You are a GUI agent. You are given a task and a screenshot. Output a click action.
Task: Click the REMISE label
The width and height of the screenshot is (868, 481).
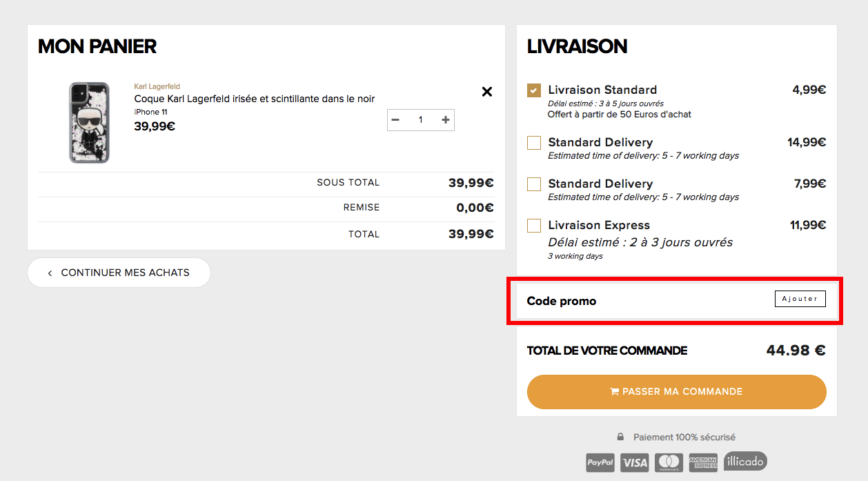(362, 208)
